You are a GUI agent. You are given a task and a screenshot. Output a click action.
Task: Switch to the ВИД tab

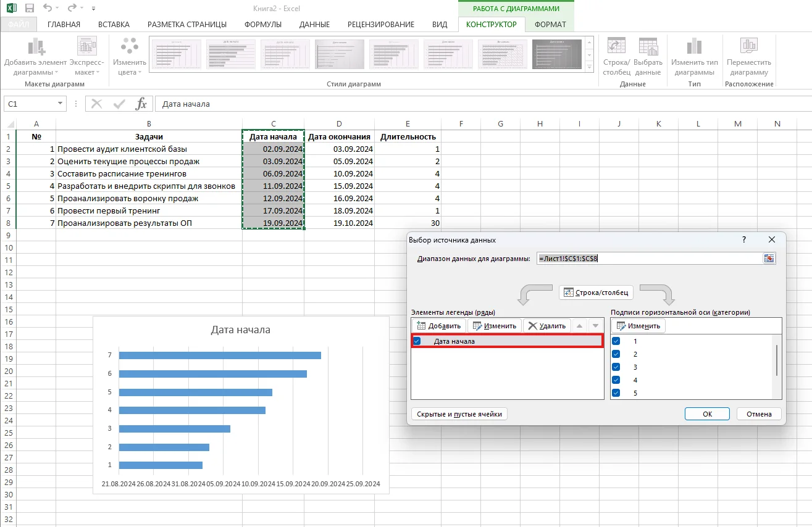pyautogui.click(x=440, y=25)
